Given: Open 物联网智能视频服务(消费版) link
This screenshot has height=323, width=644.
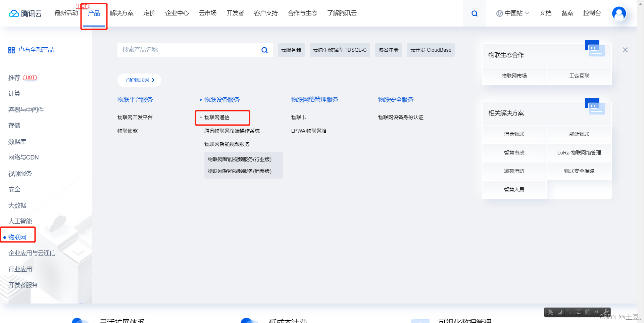Looking at the screenshot, I should point(240,171).
